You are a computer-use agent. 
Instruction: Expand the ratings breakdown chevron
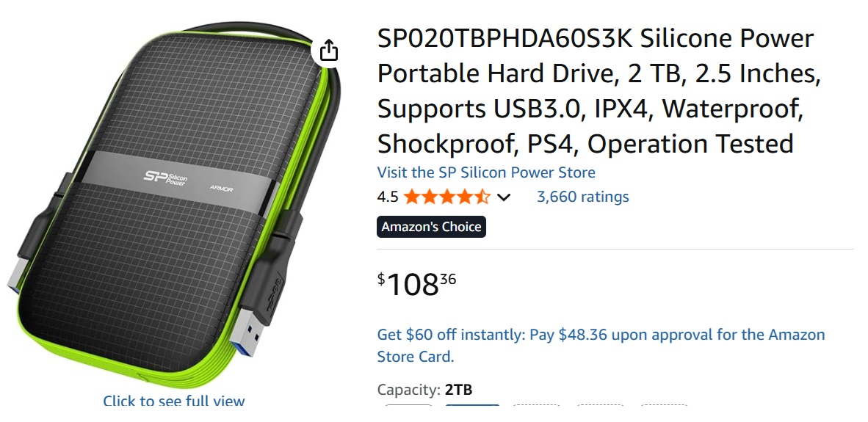pos(504,197)
